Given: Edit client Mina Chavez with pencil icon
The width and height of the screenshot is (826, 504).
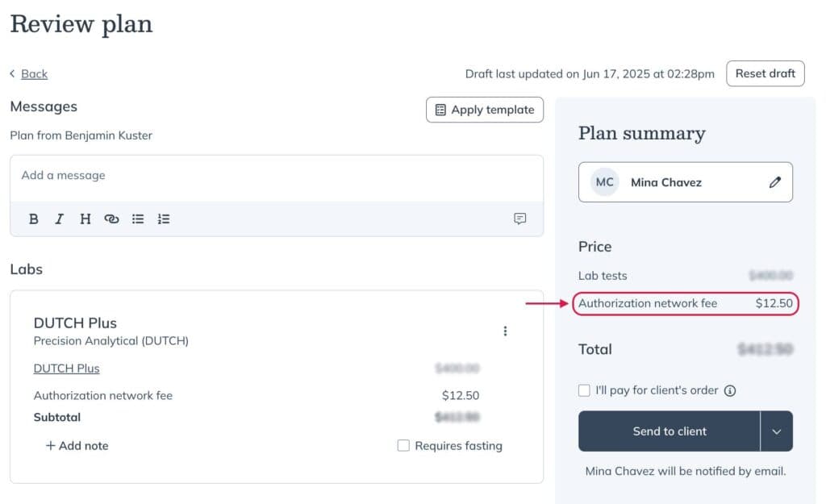Looking at the screenshot, I should pyautogui.click(x=775, y=182).
